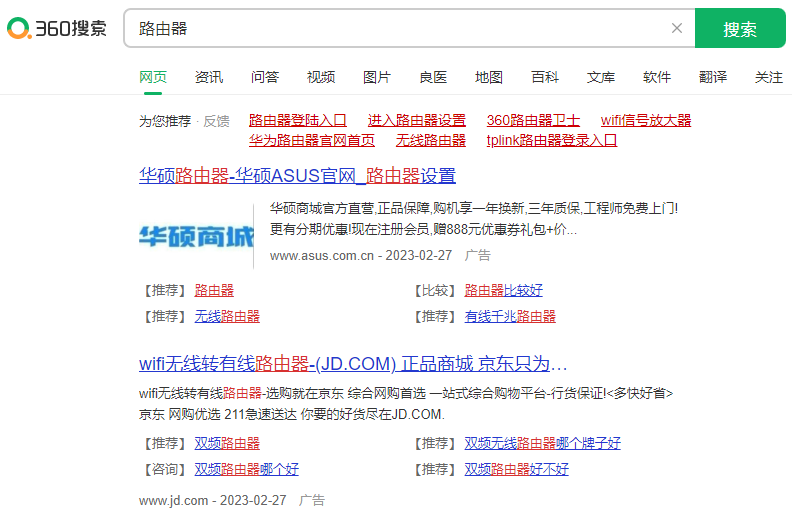
Task: Click the 反馈 feedback link
Action: tap(216, 121)
